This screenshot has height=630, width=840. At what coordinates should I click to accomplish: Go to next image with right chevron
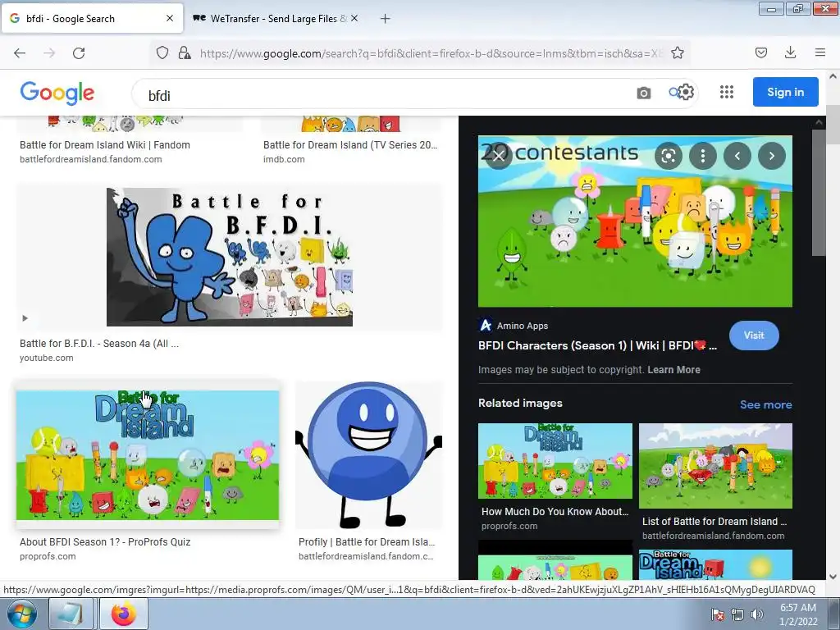(771, 156)
